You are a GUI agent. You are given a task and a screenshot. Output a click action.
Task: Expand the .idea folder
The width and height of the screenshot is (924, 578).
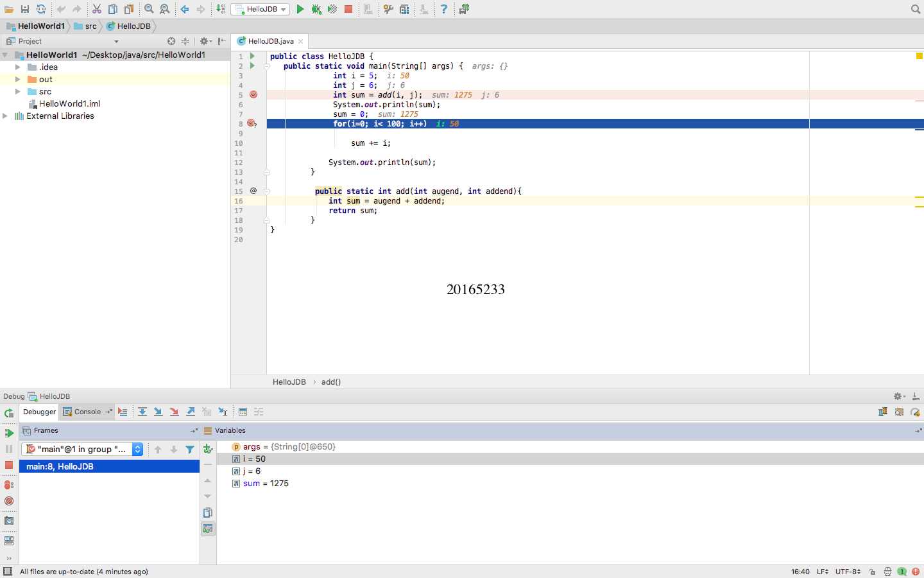click(18, 67)
